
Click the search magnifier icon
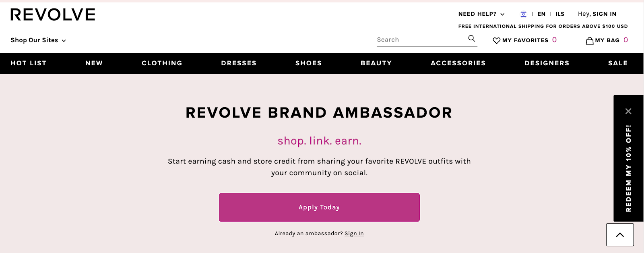click(x=471, y=39)
